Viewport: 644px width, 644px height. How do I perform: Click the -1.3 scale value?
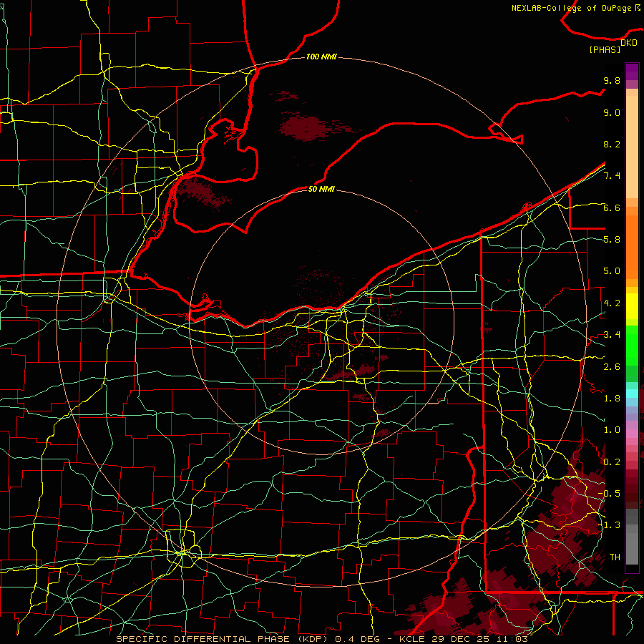coord(610,525)
